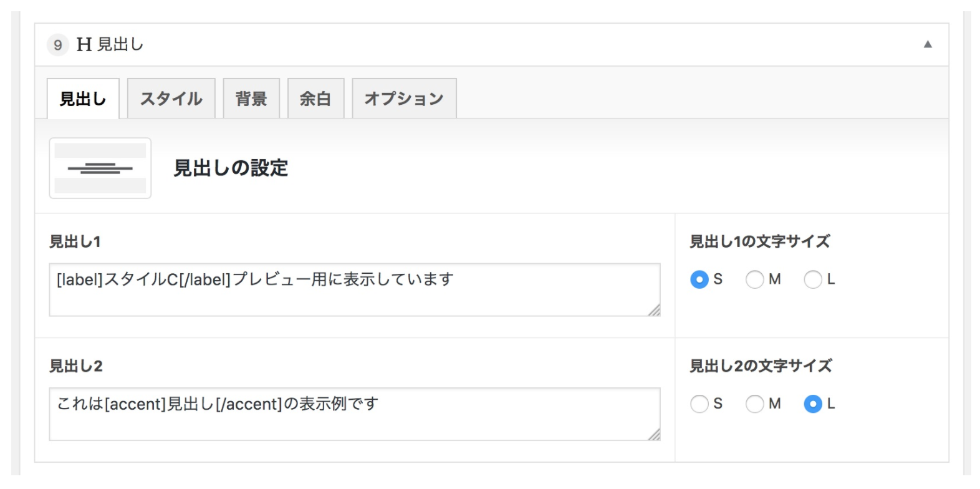Go to the 背景 tab
Screen dimensions: 980x489
pos(251,99)
